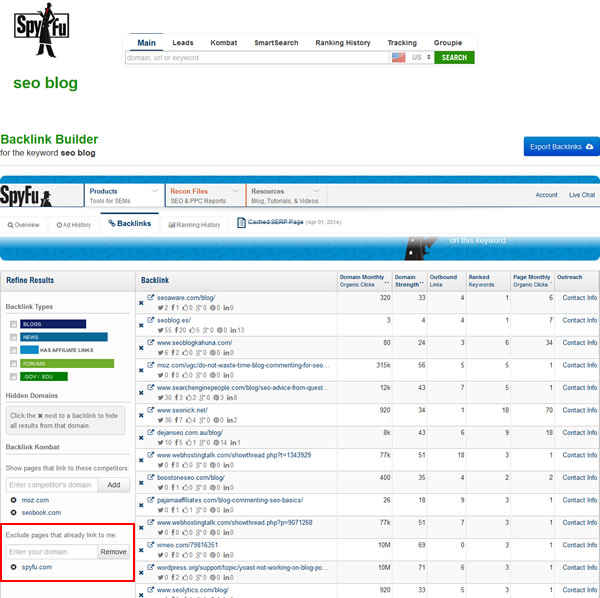Hide seoblogkahuna.com domain with its X icon
This screenshot has width=600, height=598.
pyautogui.click(x=141, y=348)
